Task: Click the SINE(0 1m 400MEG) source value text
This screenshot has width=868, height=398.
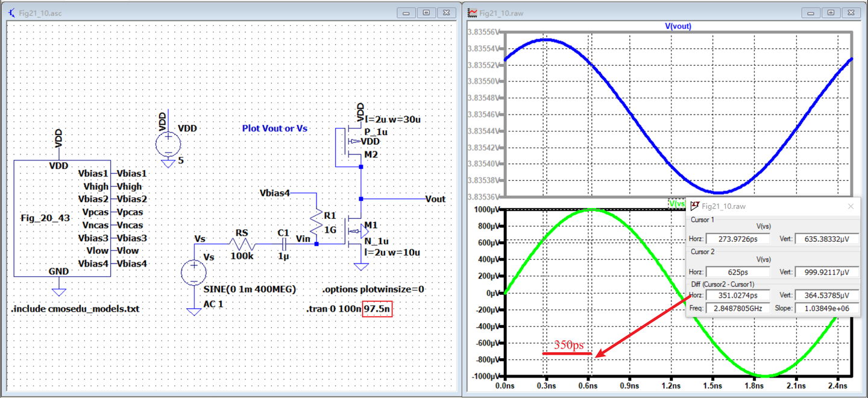Action: 250,289
